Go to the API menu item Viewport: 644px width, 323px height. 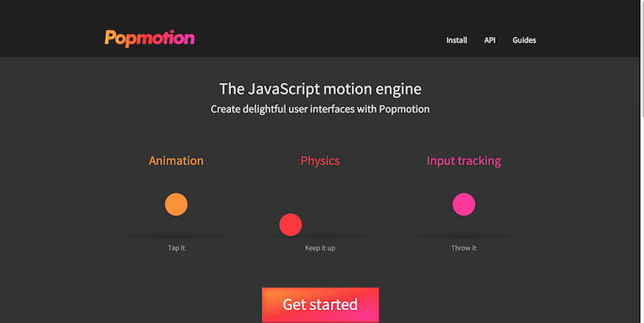[489, 39]
